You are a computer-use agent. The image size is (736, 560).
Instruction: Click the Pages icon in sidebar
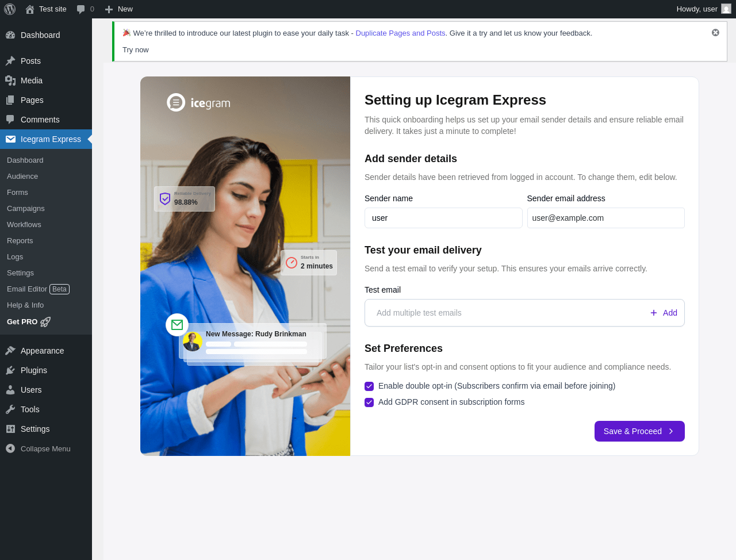tap(10, 100)
